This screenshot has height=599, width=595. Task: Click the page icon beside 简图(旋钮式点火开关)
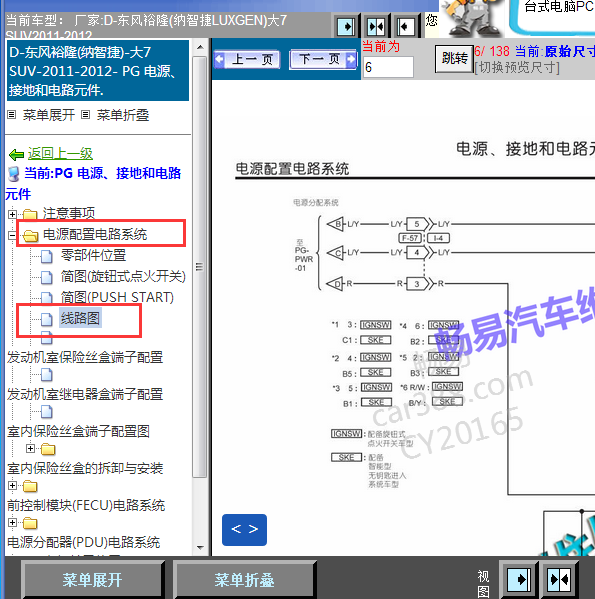coord(47,277)
